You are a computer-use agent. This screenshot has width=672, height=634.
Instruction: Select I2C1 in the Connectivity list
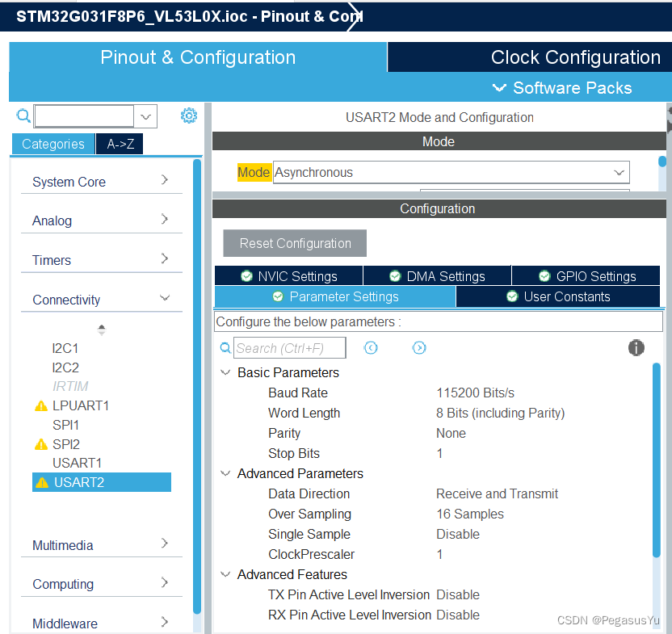[x=65, y=348]
